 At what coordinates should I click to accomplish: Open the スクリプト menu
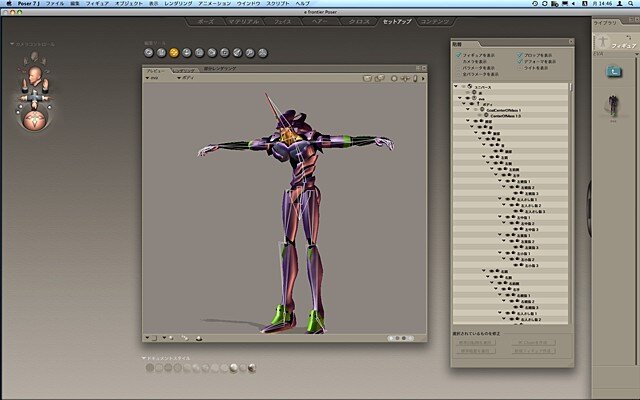(x=278, y=3)
